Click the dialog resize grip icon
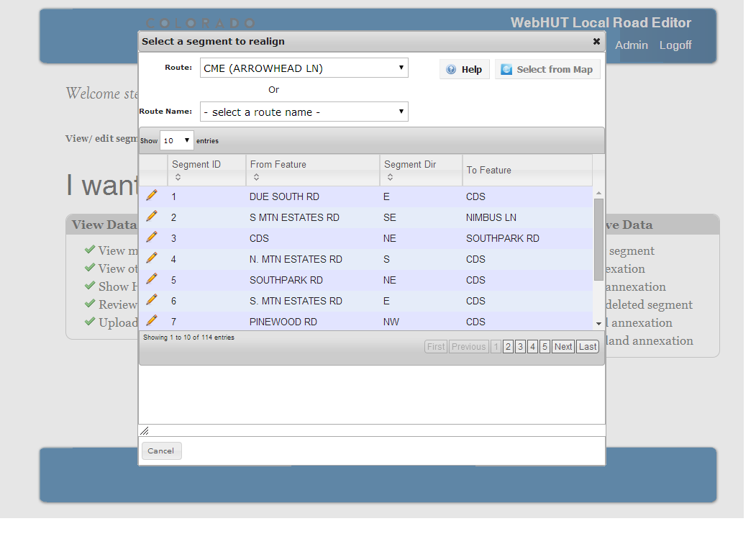The height and width of the screenshot is (534, 756). 145,431
